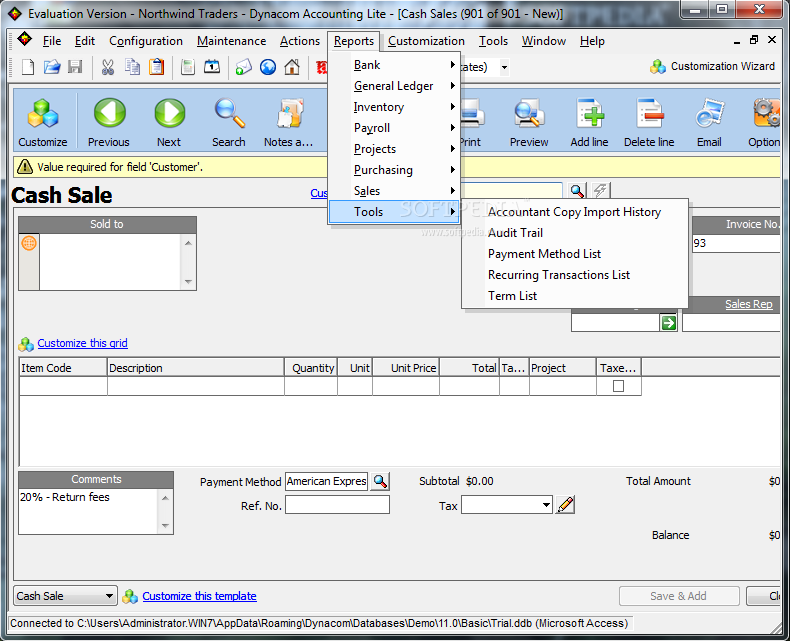Click the Payment Method field
The width and height of the screenshot is (790, 641).
click(326, 481)
